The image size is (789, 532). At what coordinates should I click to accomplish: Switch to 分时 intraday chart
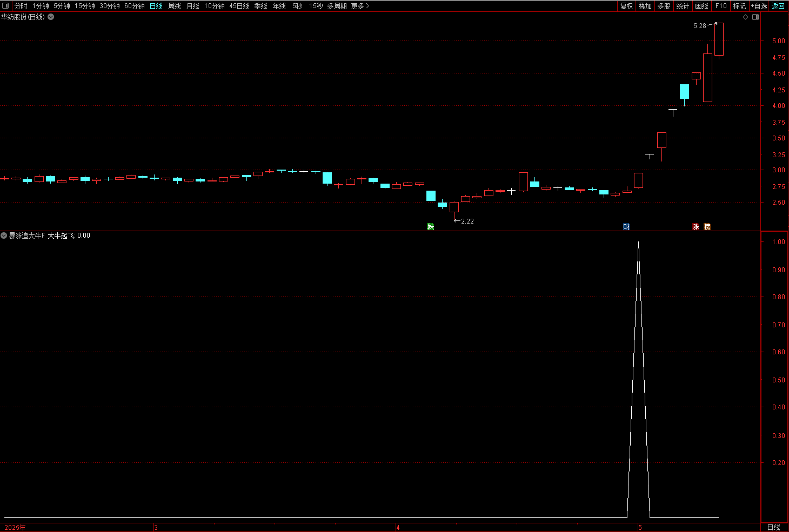click(21, 6)
